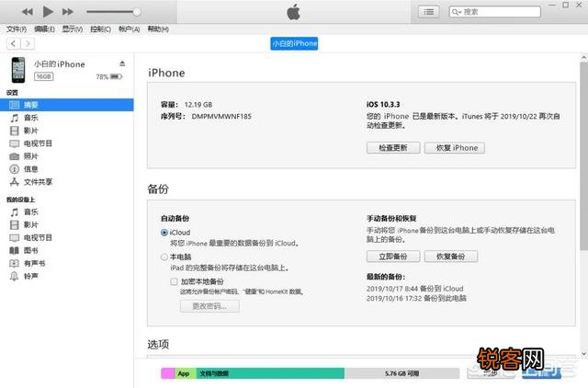Open the 帮助(H) menu
Viewport: 588px width, 388px height.
tap(158, 29)
